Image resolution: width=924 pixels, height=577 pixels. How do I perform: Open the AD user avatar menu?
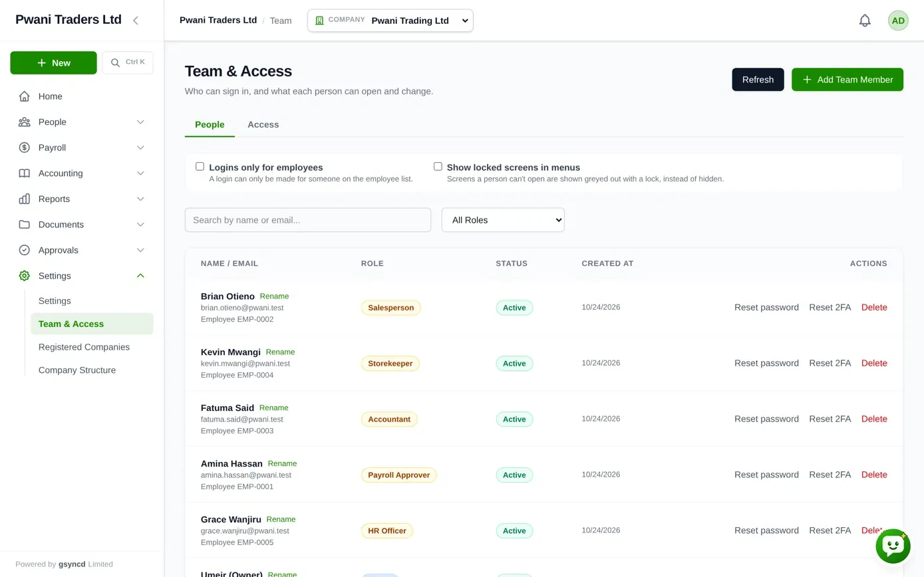(x=898, y=21)
